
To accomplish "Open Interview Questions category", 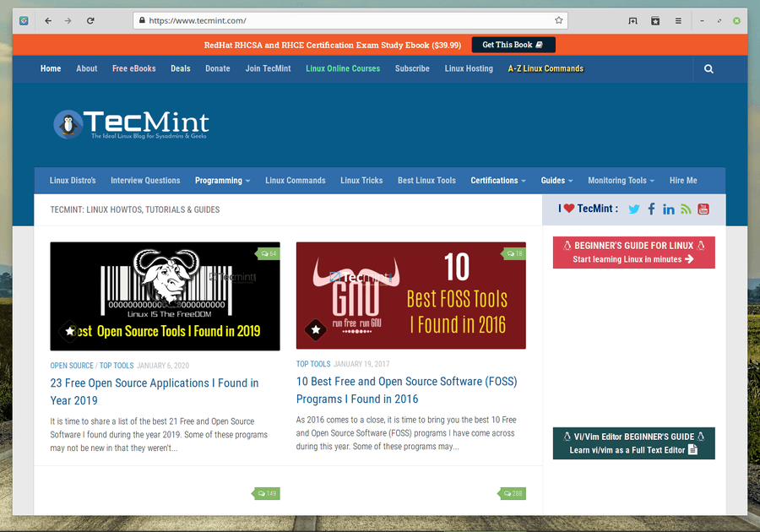I will click(x=145, y=180).
